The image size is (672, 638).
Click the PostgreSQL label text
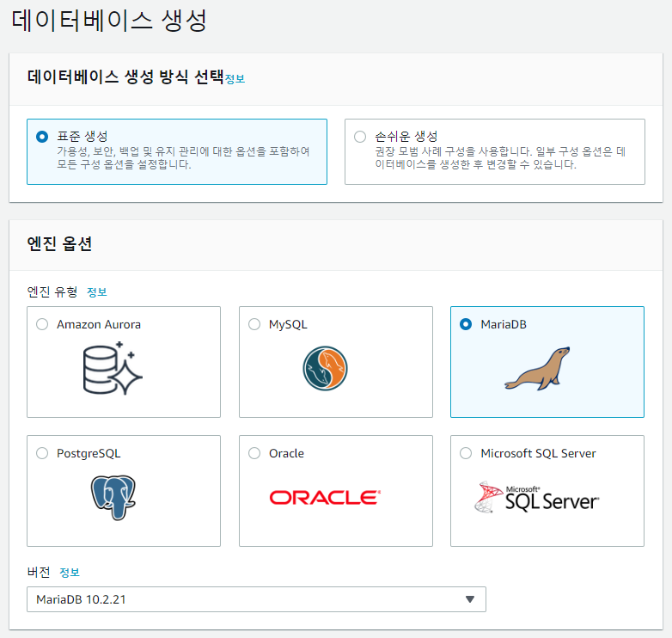click(89, 454)
